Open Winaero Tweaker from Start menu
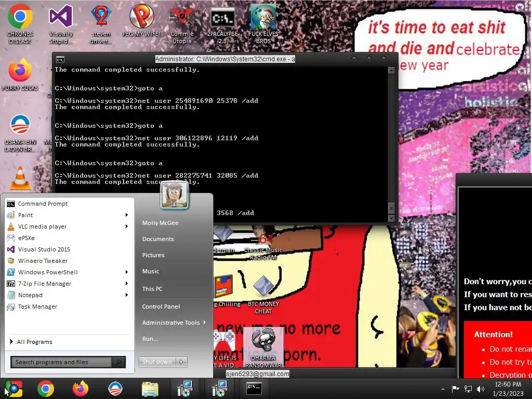Screen dimensions: 532x399 (70, 261)
